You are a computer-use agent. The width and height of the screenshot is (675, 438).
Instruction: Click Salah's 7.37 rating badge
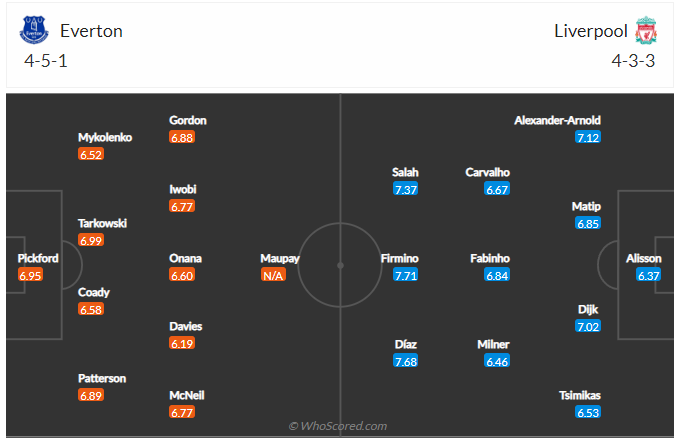click(405, 189)
